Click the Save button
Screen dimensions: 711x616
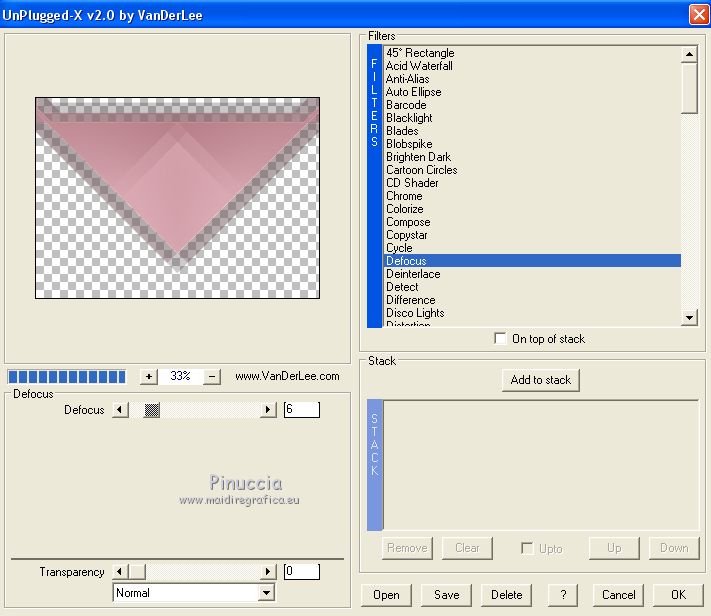(x=446, y=595)
